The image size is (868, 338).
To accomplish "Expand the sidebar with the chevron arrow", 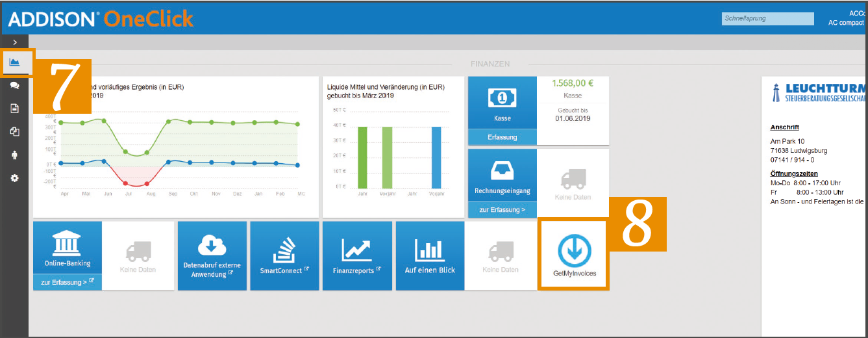I will click(14, 42).
